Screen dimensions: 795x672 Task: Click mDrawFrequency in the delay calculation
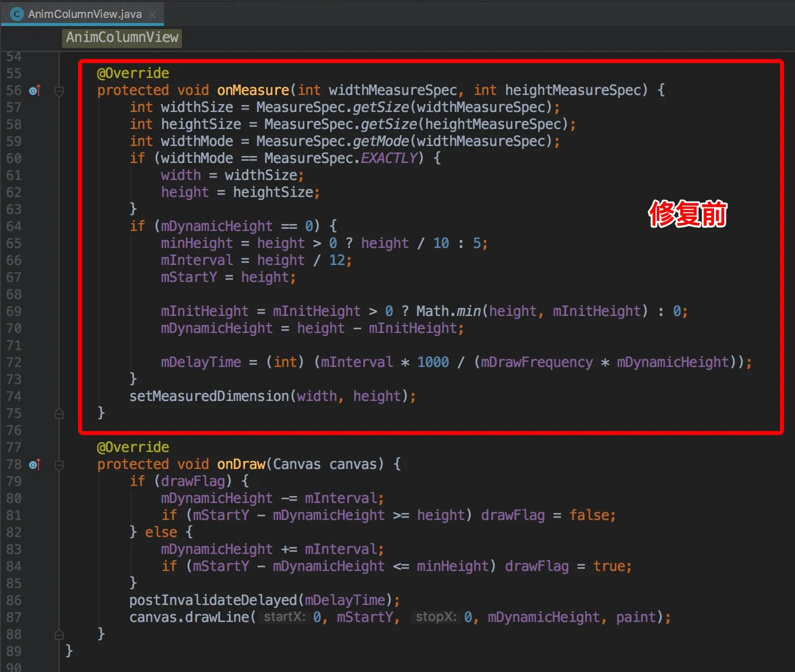click(536, 362)
